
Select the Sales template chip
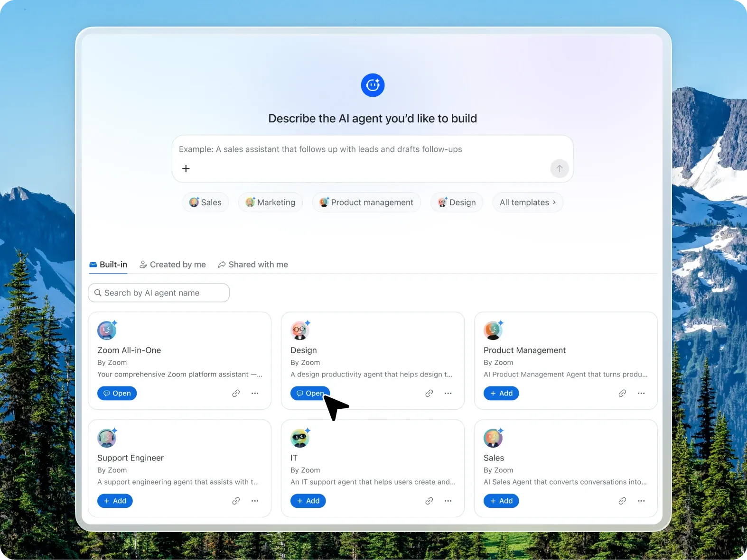tap(205, 202)
